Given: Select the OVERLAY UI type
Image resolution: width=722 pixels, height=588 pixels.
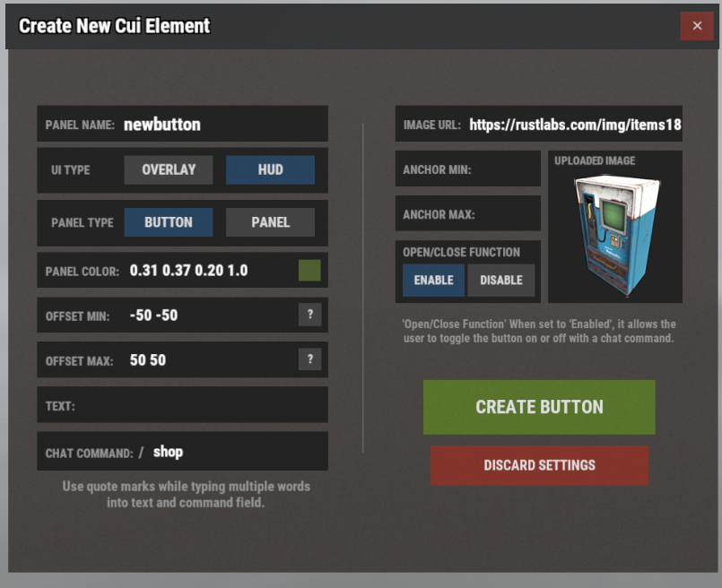Looking at the screenshot, I should (169, 169).
